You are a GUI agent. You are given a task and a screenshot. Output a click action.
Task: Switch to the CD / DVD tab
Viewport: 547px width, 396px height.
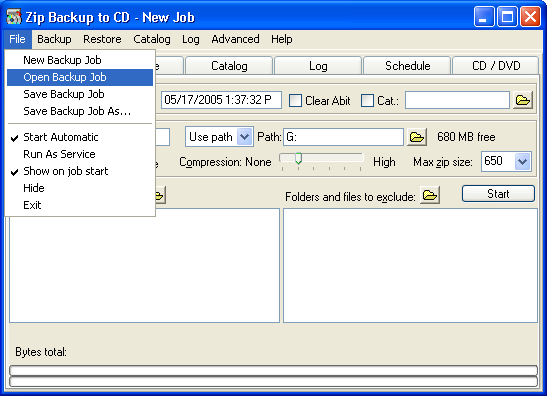click(496, 66)
